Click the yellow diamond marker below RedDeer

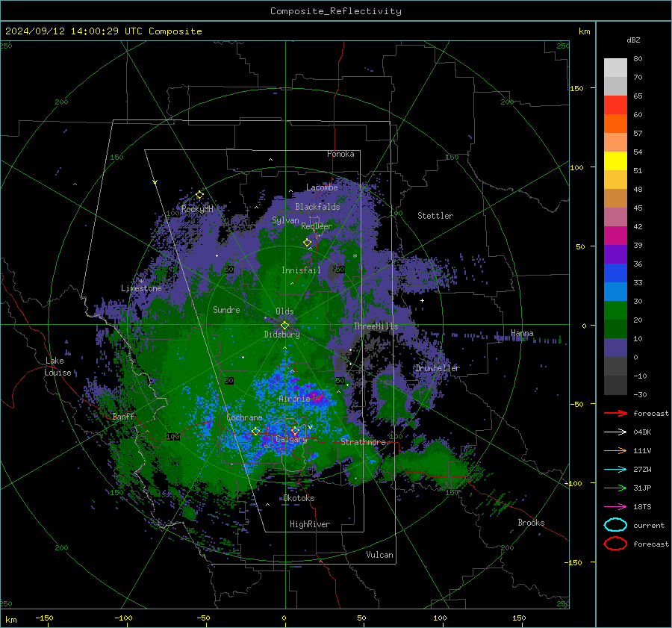(x=307, y=243)
